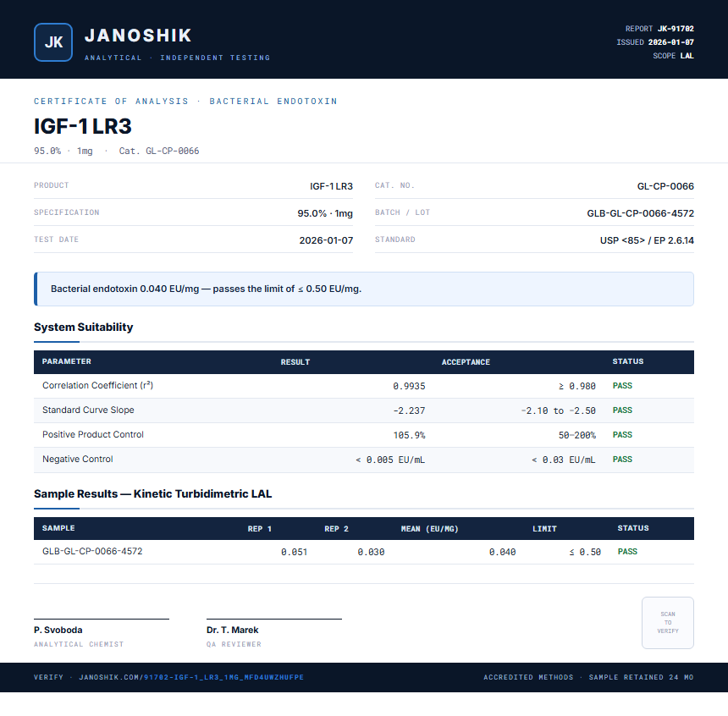Select the Product value IGF-1 LR3
Image resolution: width=728 pixels, height=716 pixels.
pos(331,186)
